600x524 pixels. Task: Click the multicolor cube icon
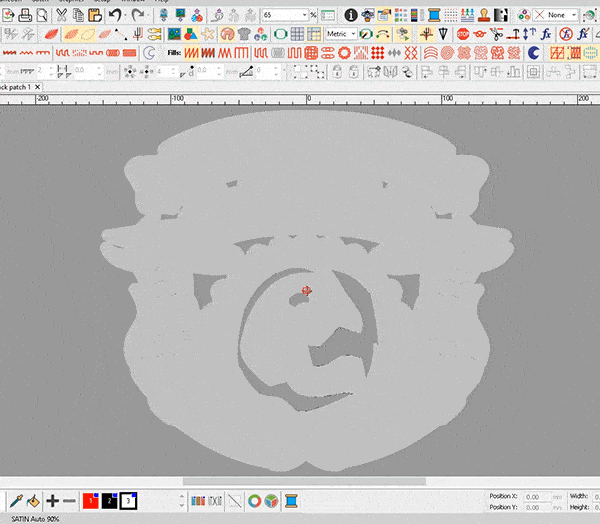(x=271, y=501)
